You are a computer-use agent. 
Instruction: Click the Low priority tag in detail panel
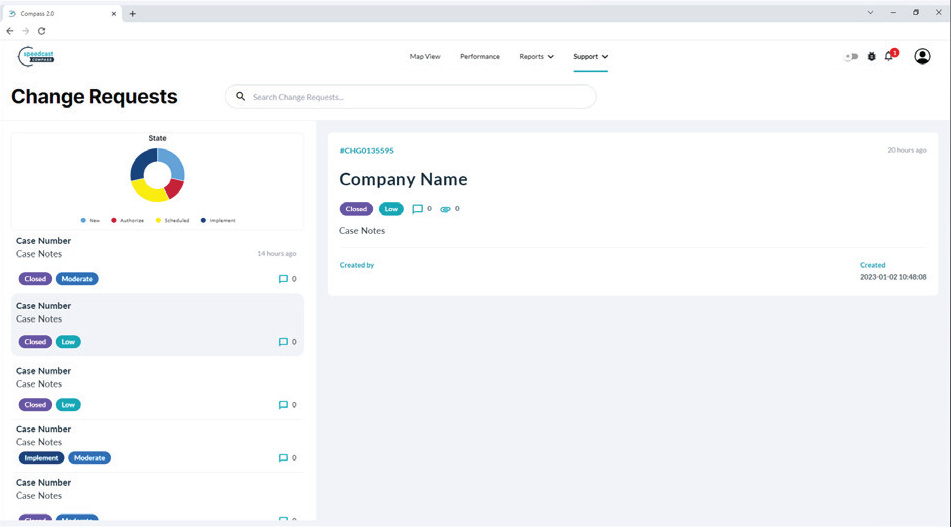click(x=391, y=209)
